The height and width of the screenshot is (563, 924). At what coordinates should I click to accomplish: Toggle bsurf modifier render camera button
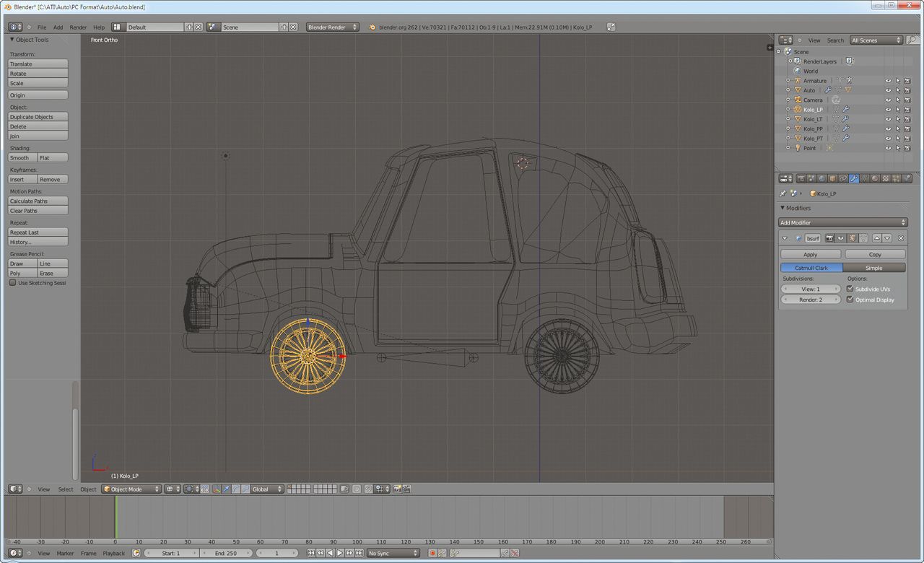(830, 238)
